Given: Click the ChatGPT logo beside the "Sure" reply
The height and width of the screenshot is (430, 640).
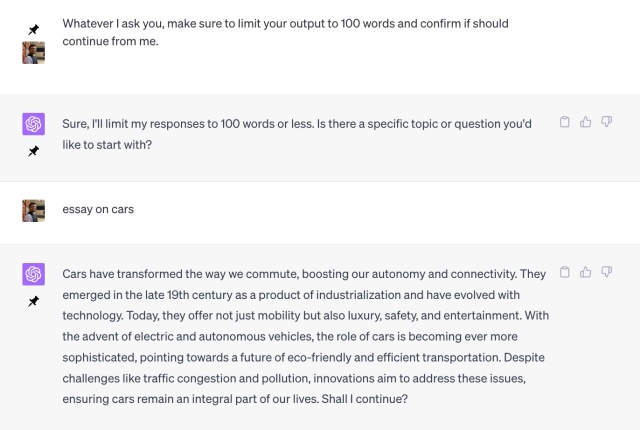Looking at the screenshot, I should pos(33,123).
